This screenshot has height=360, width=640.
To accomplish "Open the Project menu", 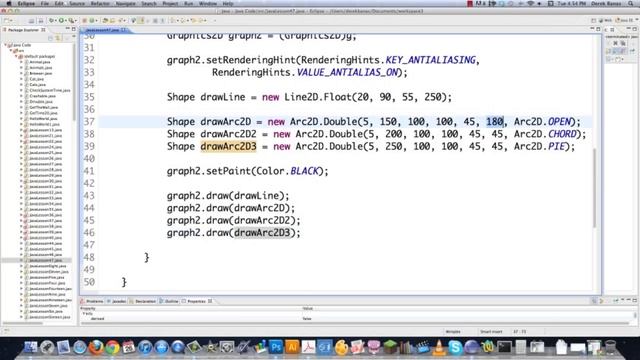I will (x=170, y=4).
